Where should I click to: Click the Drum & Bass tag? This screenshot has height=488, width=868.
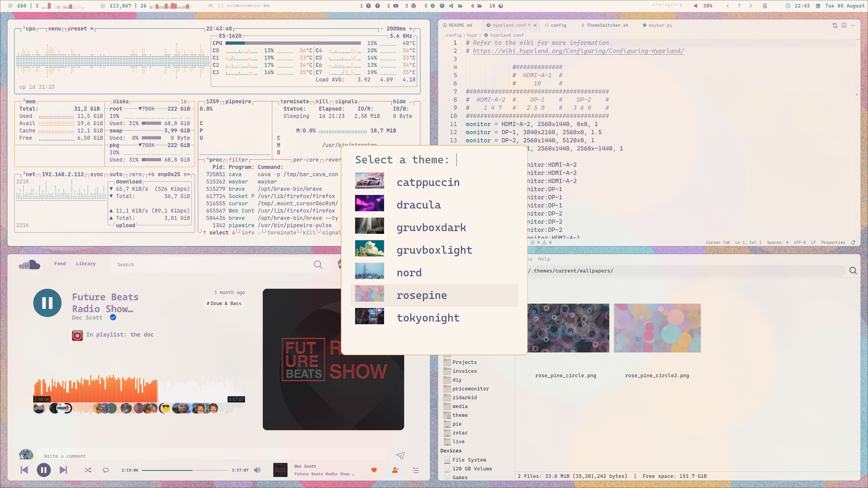point(224,304)
